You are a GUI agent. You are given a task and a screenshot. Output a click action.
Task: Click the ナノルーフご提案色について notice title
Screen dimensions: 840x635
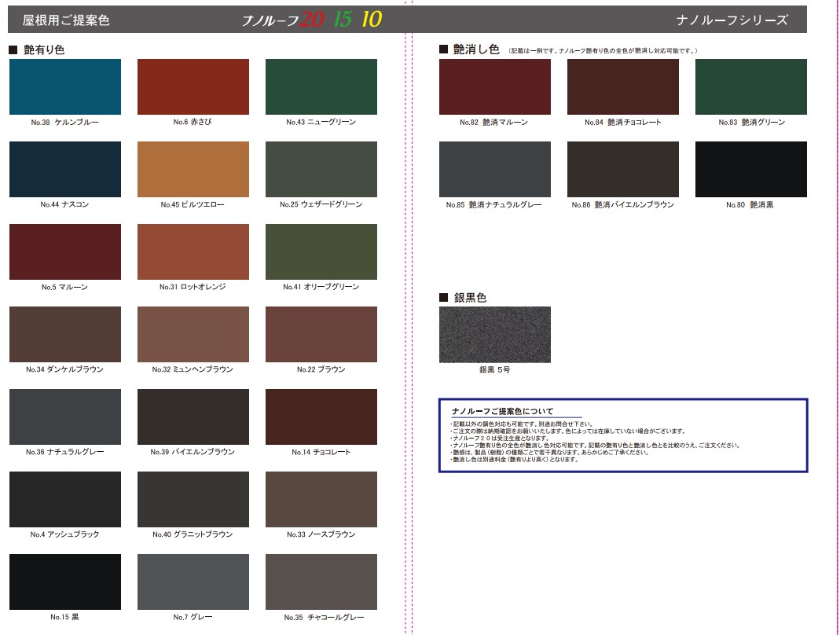click(503, 411)
